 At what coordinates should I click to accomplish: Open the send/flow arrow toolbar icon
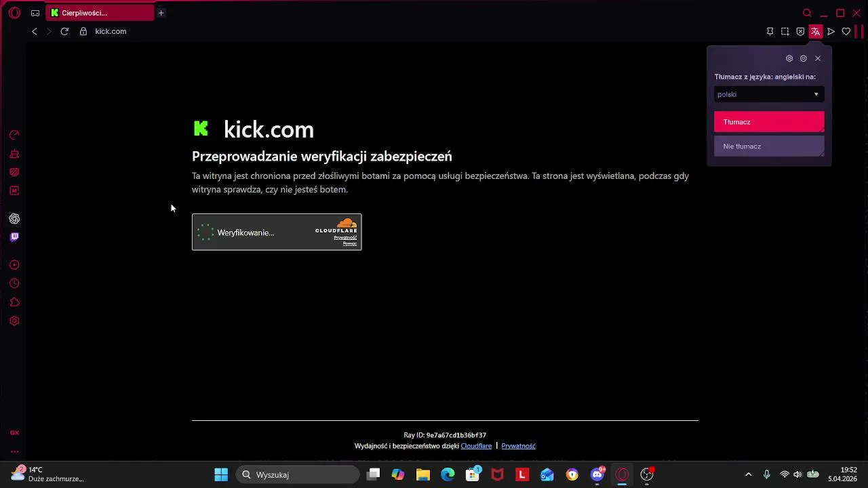[x=831, y=31]
